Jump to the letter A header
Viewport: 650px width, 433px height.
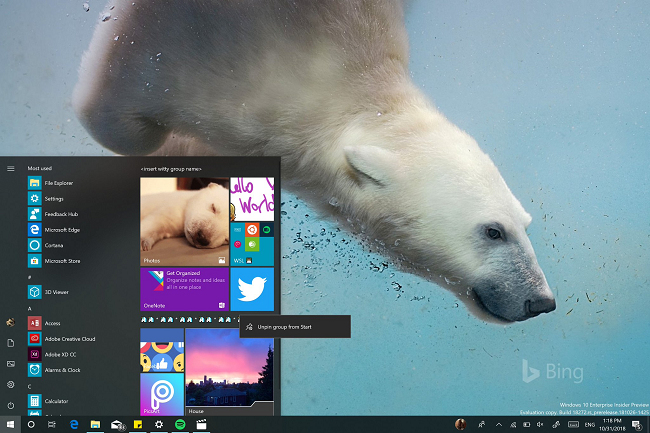tap(30, 309)
